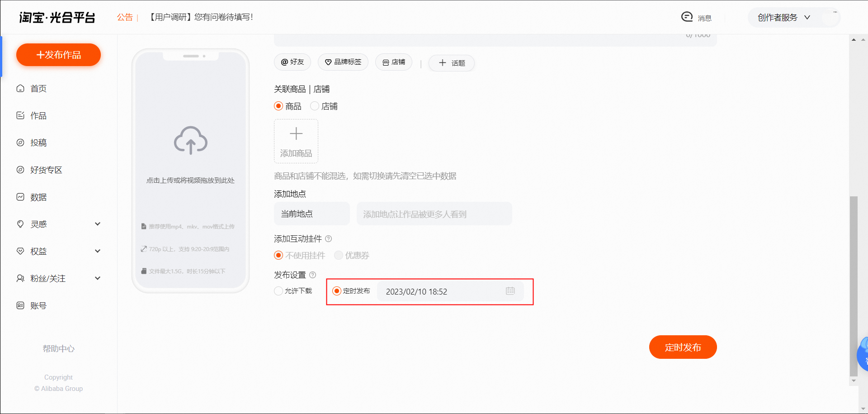Screen dimensions: 868x414
Task: Open the 数据 data page
Action: 38,197
